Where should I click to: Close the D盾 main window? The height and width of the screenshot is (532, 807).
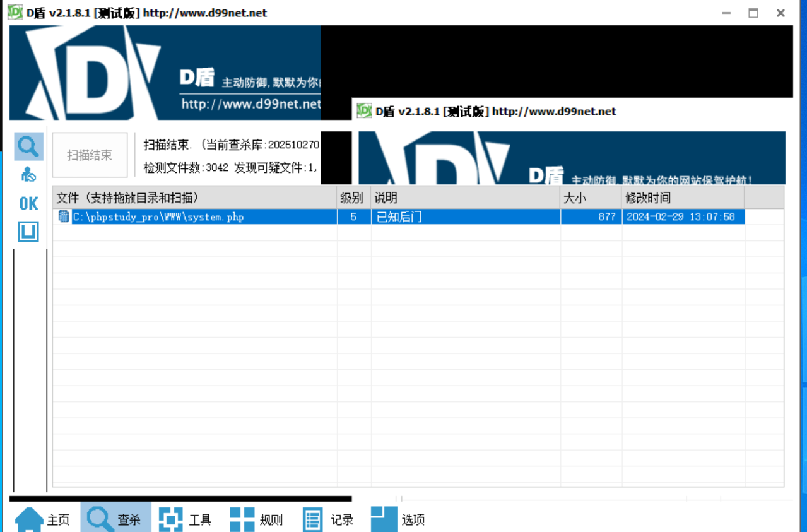(780, 13)
